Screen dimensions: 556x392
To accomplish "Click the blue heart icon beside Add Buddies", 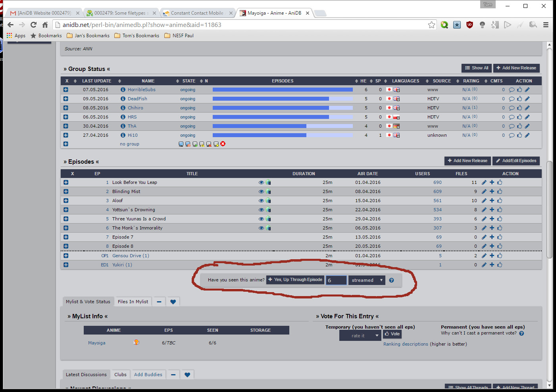I will pyautogui.click(x=187, y=375).
